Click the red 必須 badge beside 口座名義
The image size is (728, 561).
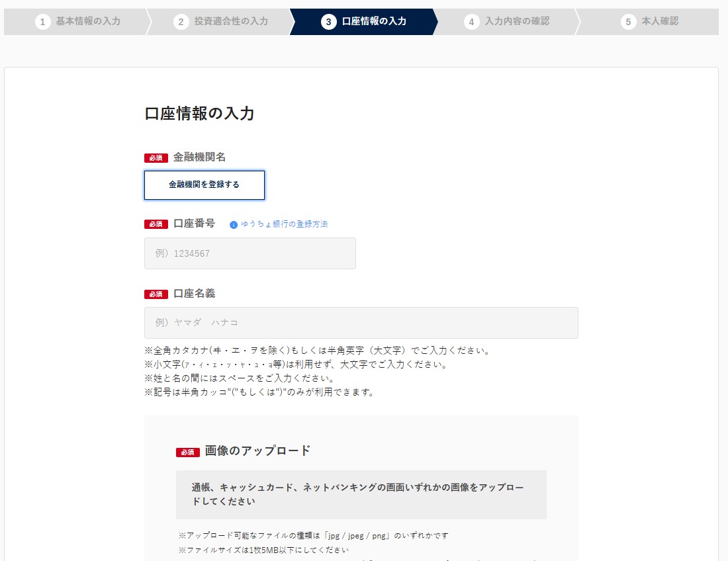(156, 294)
